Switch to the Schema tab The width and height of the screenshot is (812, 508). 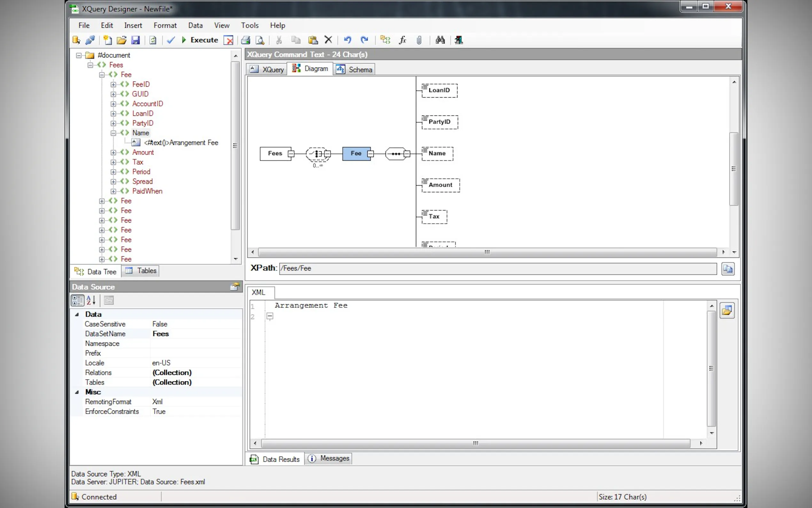coord(355,69)
